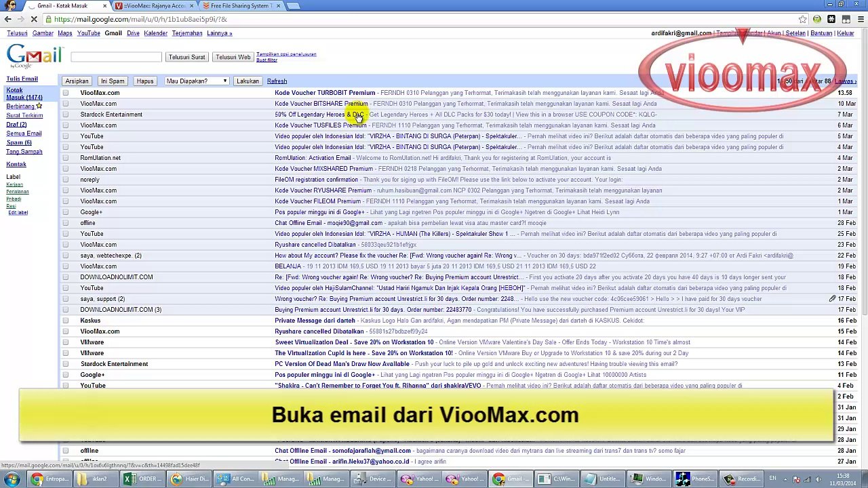868x488 pixels.
Task: Click the browser address bar URL
Action: coord(141,19)
